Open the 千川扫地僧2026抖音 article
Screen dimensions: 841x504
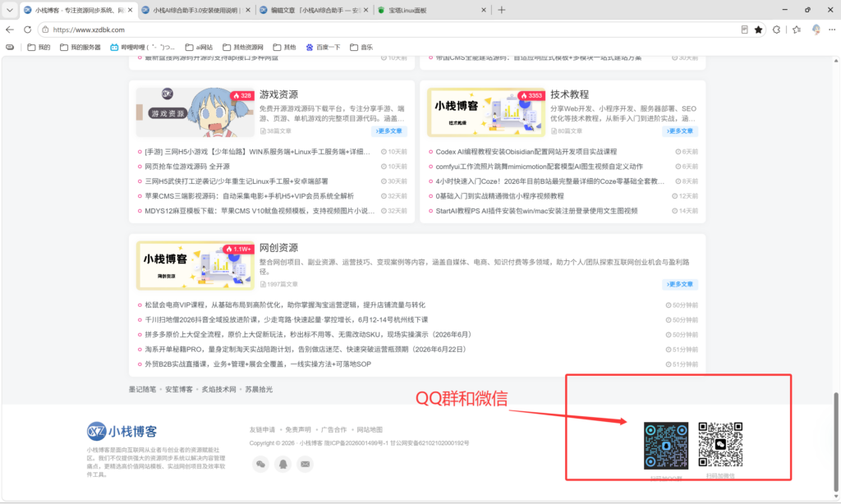click(287, 319)
